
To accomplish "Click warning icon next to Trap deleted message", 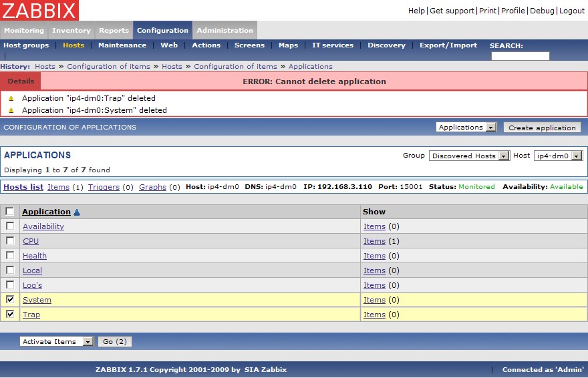I will coord(11,99).
